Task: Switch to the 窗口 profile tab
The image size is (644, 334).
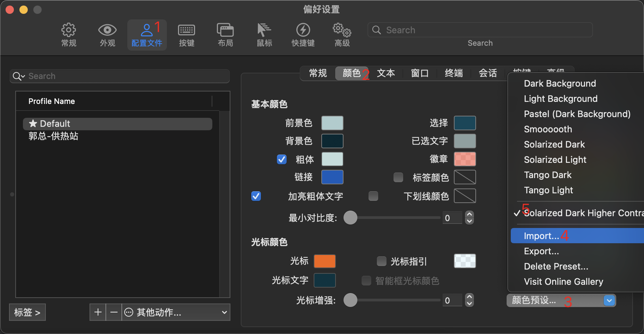Action: [x=420, y=73]
